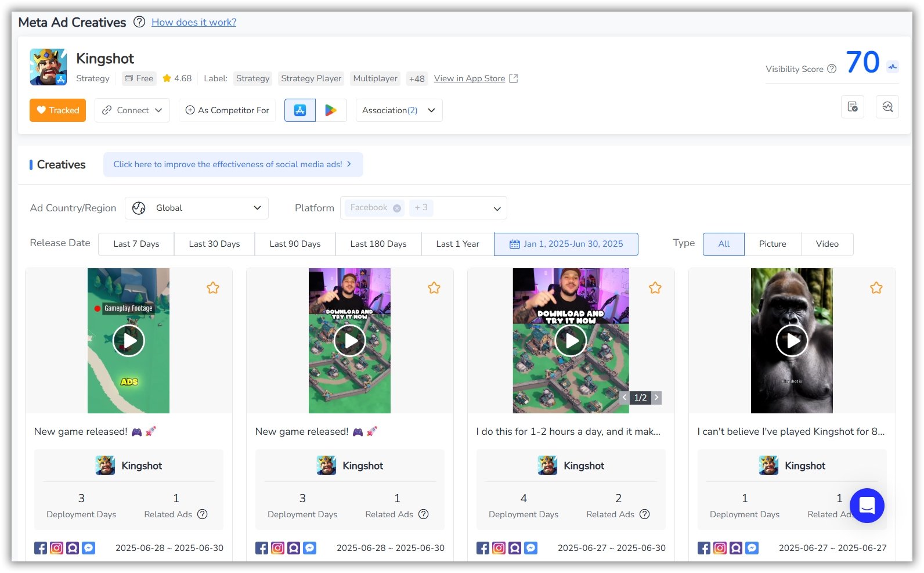Select Last 180 Days release date

(378, 244)
